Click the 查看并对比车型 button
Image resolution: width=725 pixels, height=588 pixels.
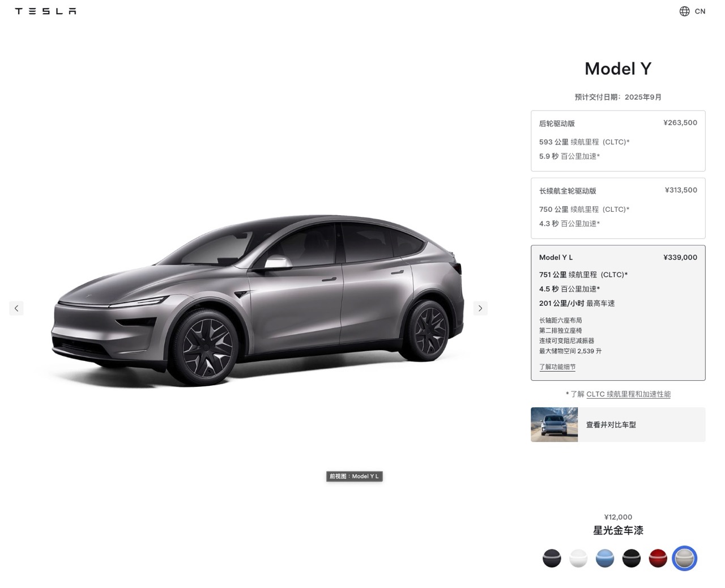pyautogui.click(x=618, y=424)
